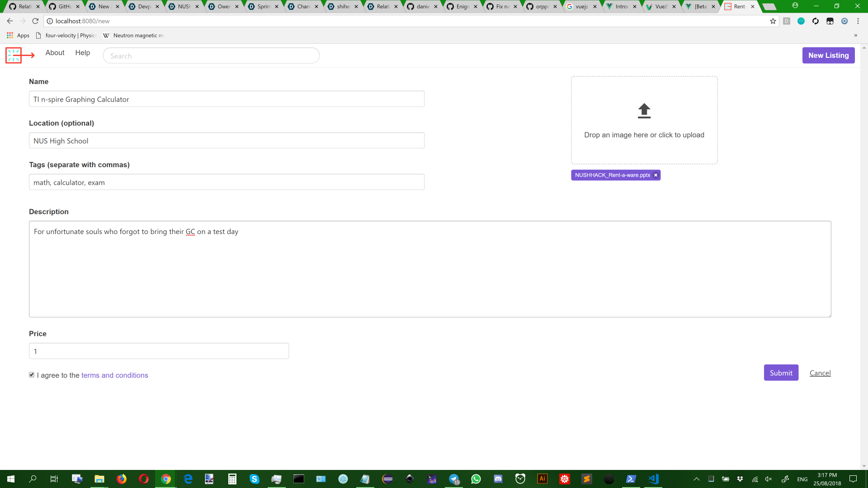Reload the page with refresh icon
The height and width of the screenshot is (488, 868).
click(35, 21)
